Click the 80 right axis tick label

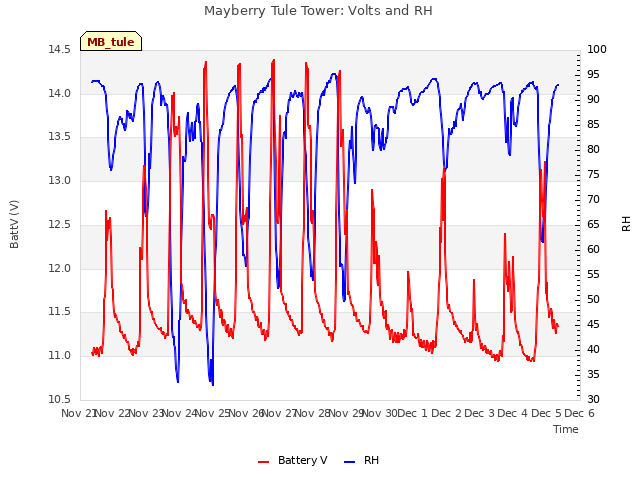click(593, 149)
